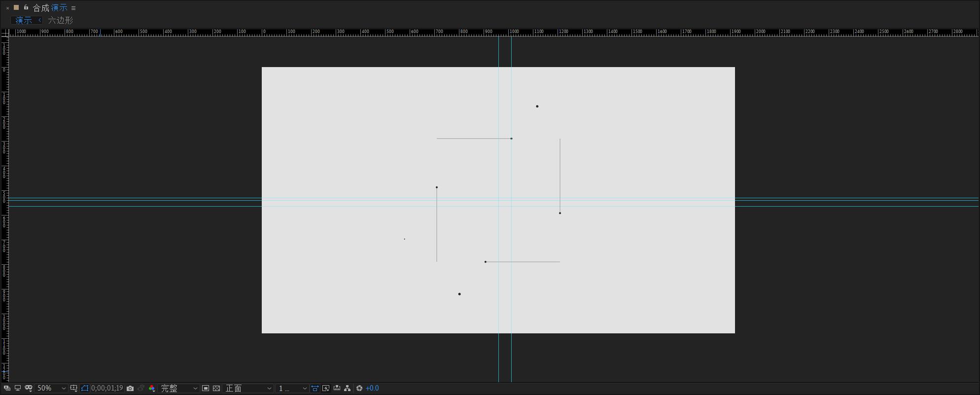Click the Show Snapshot icon
Image resolution: width=980 pixels, height=395 pixels.
tap(141, 389)
